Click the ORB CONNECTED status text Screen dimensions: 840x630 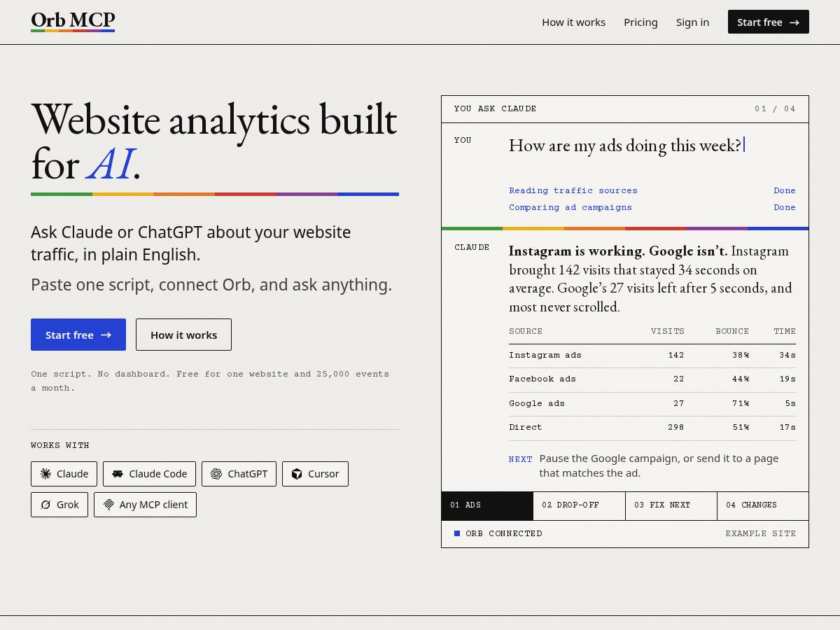(x=504, y=533)
